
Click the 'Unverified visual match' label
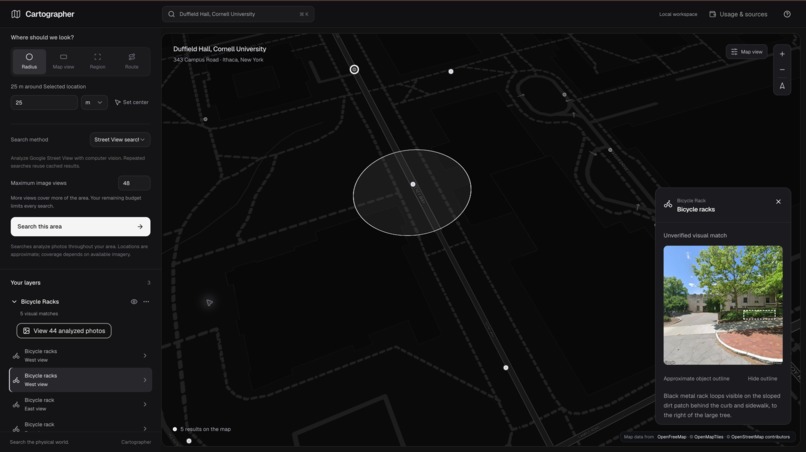pyautogui.click(x=695, y=236)
